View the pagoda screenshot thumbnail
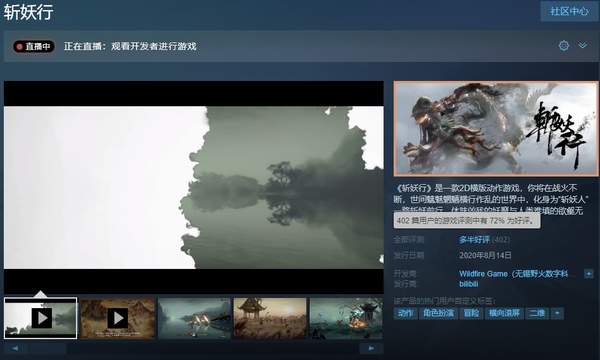This screenshot has height=360, width=600. point(270,318)
